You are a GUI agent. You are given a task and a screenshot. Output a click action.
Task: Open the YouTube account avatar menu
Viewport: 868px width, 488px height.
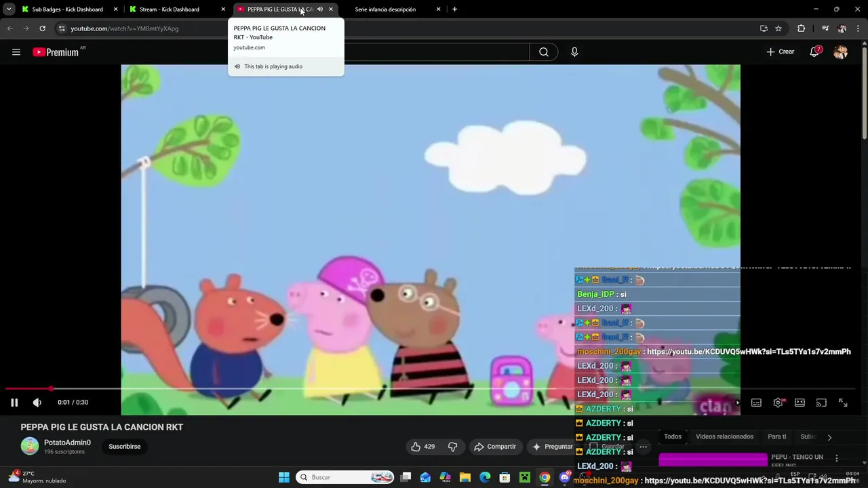[x=840, y=52]
